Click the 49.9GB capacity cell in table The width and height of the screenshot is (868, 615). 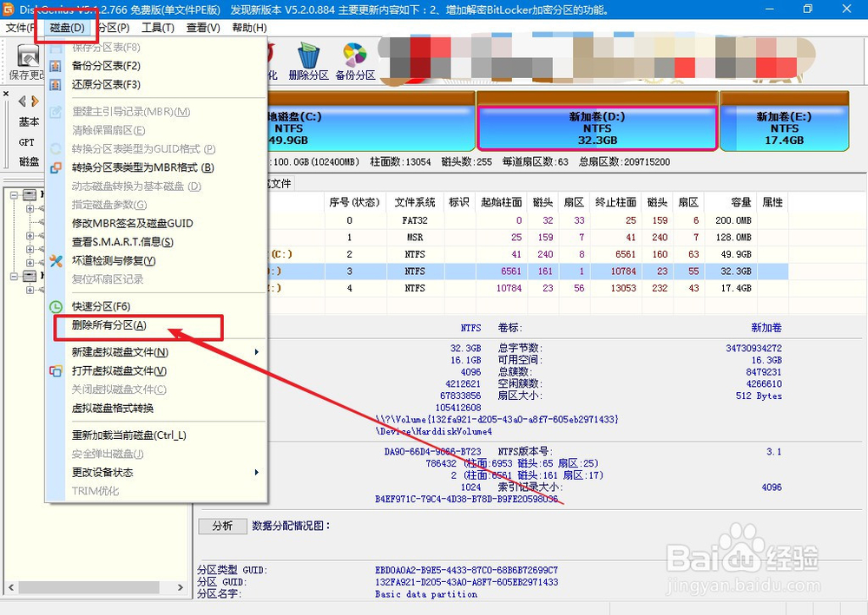(x=736, y=254)
